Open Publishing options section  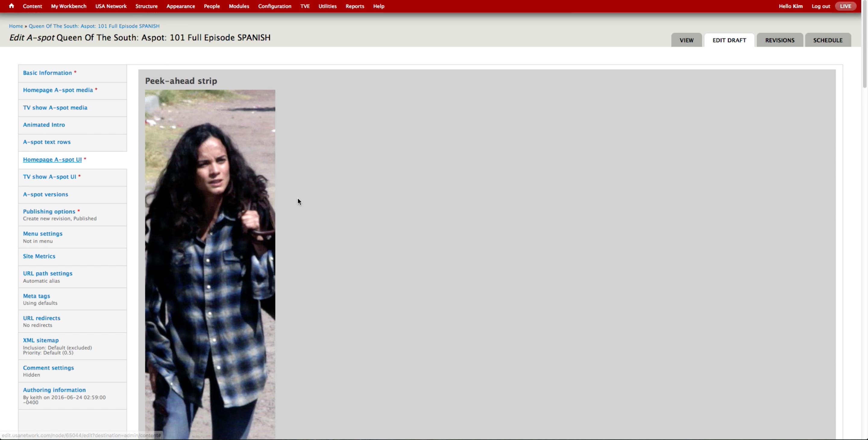click(49, 211)
